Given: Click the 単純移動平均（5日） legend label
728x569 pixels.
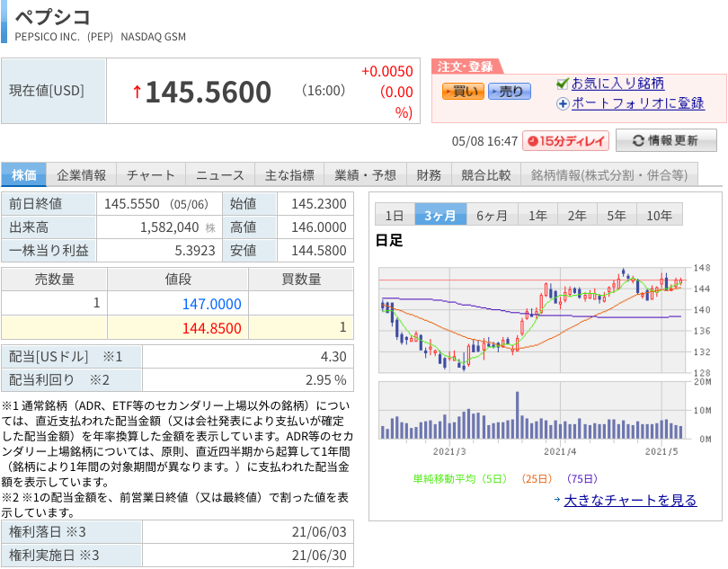Looking at the screenshot, I should point(460,479).
